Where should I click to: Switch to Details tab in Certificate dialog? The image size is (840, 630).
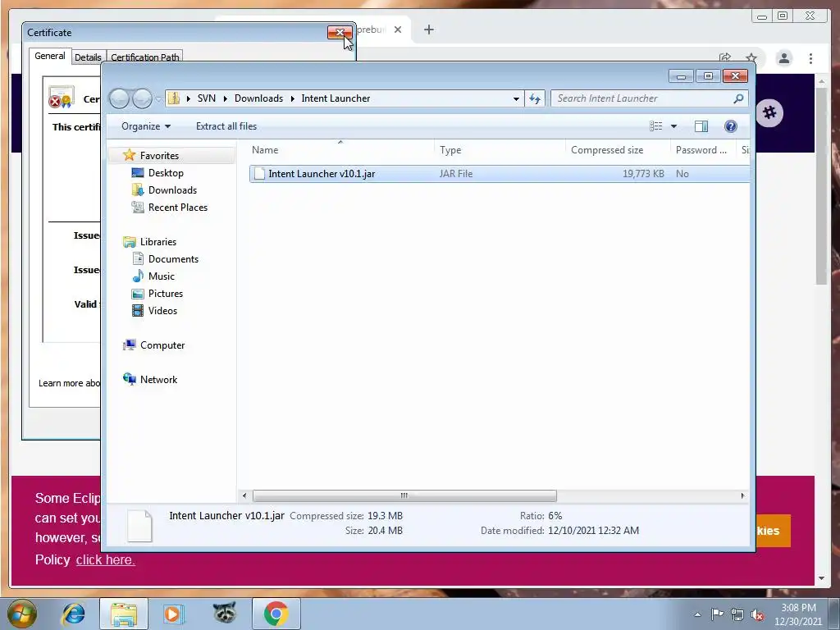click(88, 57)
